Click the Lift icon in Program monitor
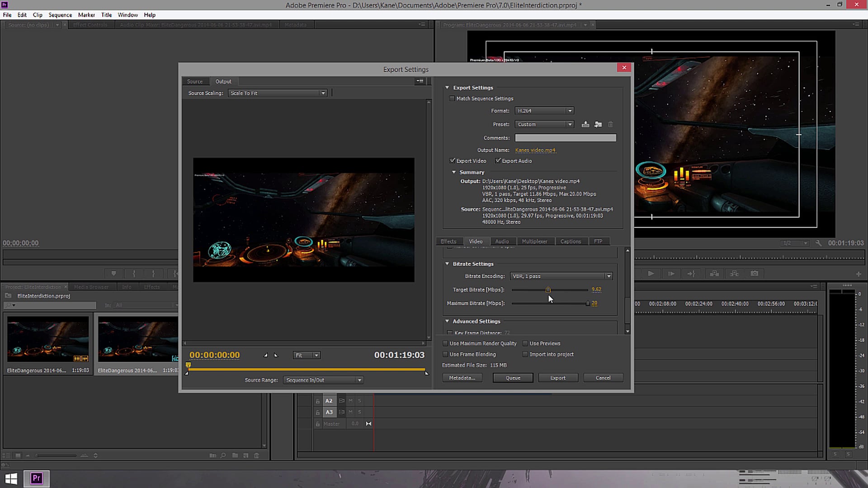Image resolution: width=868 pixels, height=488 pixels. (x=714, y=273)
